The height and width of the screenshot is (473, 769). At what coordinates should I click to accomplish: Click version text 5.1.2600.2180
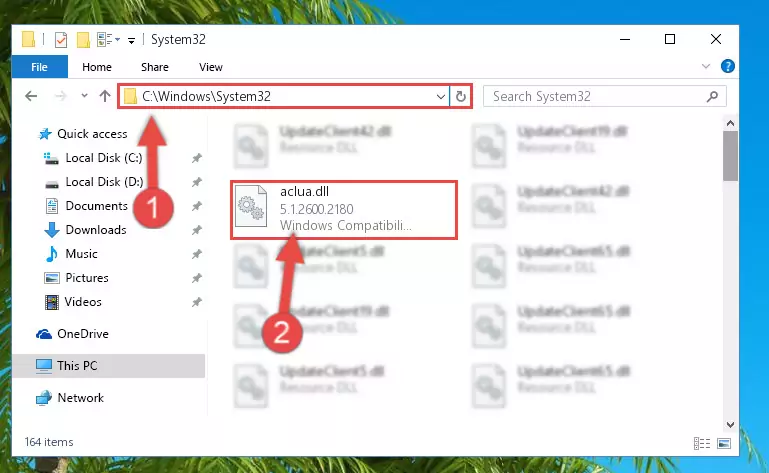tap(317, 210)
